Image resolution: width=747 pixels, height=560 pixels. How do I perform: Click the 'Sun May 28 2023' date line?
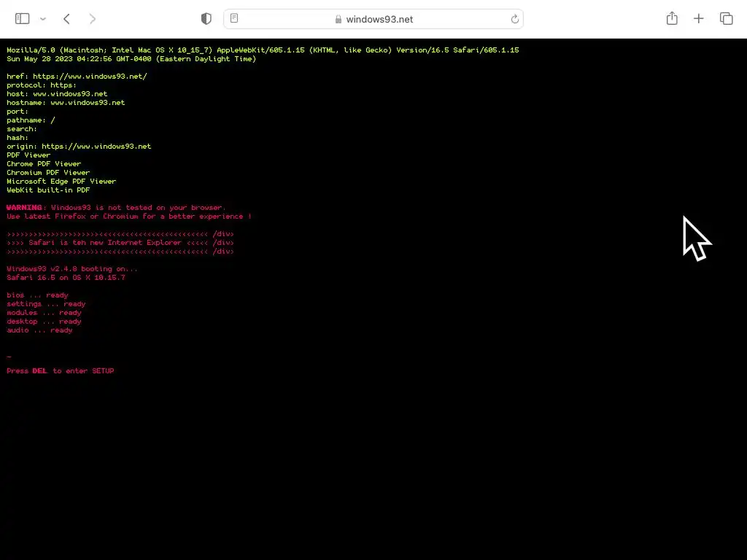[131, 59]
